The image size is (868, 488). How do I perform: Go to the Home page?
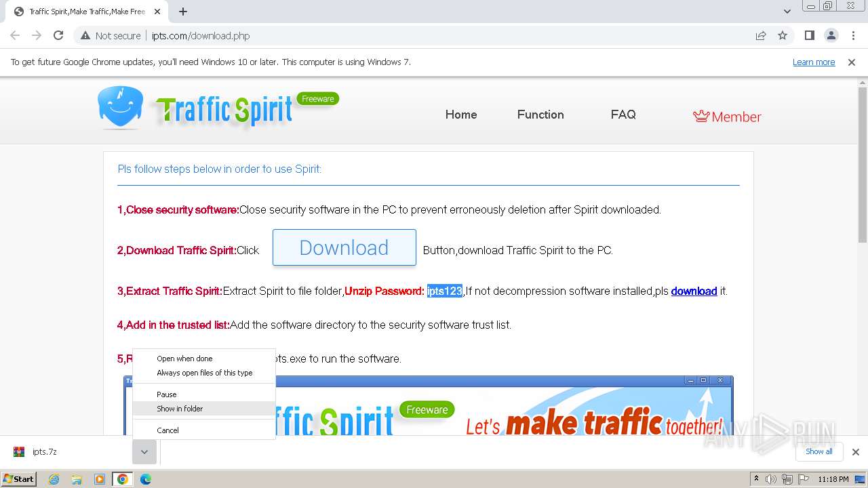coord(461,115)
